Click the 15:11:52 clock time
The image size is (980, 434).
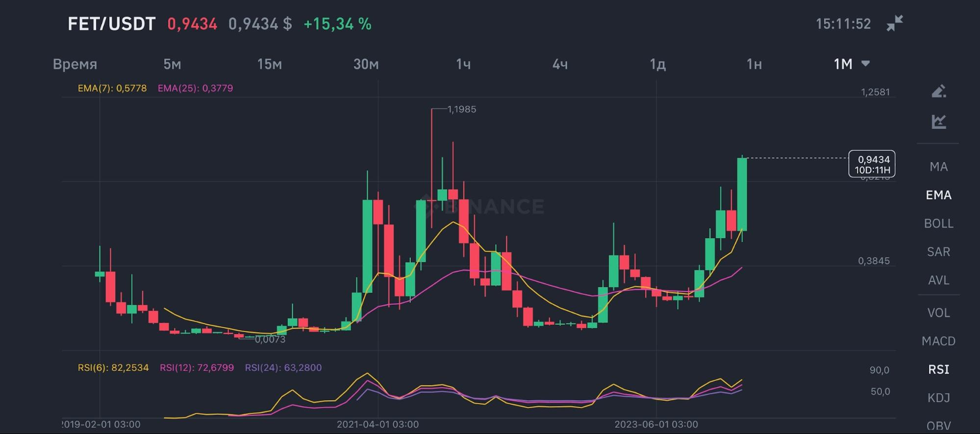[x=843, y=24]
